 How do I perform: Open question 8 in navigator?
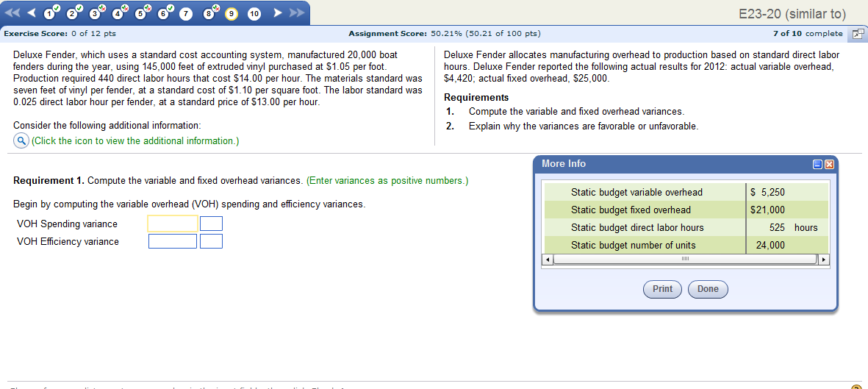209,13
